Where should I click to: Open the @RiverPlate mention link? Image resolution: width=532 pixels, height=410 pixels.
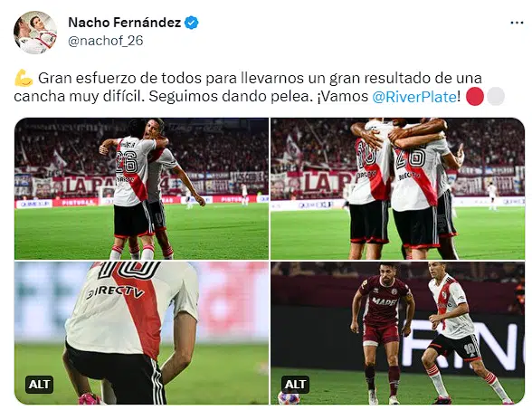(414, 97)
